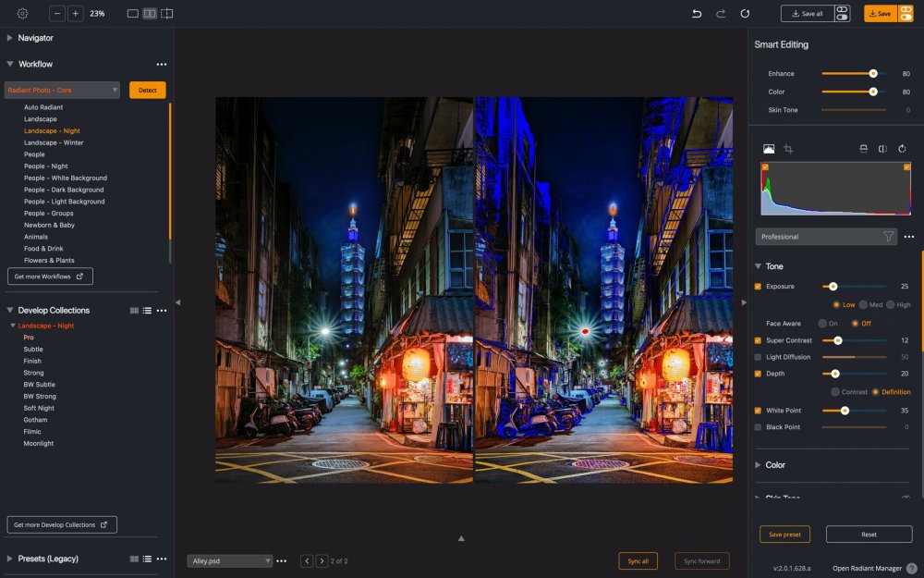Apply the Gotham develop preset
The height and width of the screenshot is (578, 924).
pyautogui.click(x=35, y=420)
